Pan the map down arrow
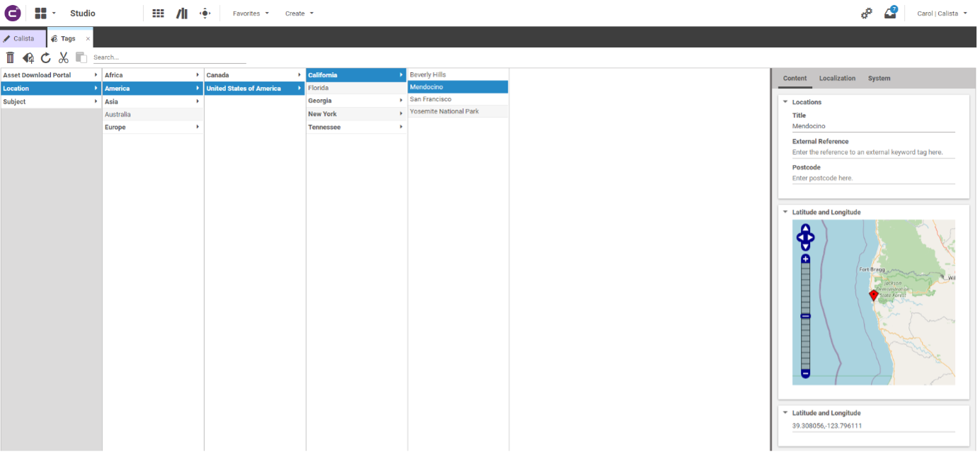980x454 pixels. pos(805,246)
